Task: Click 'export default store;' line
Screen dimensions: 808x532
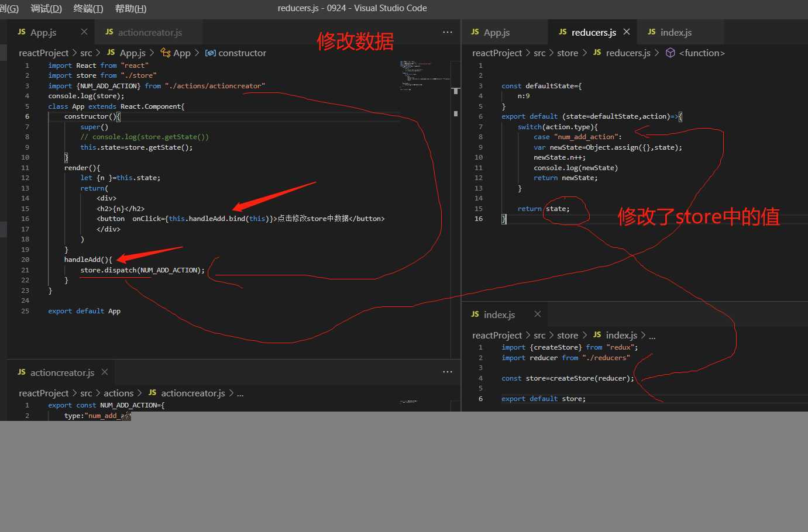Action: tap(544, 399)
